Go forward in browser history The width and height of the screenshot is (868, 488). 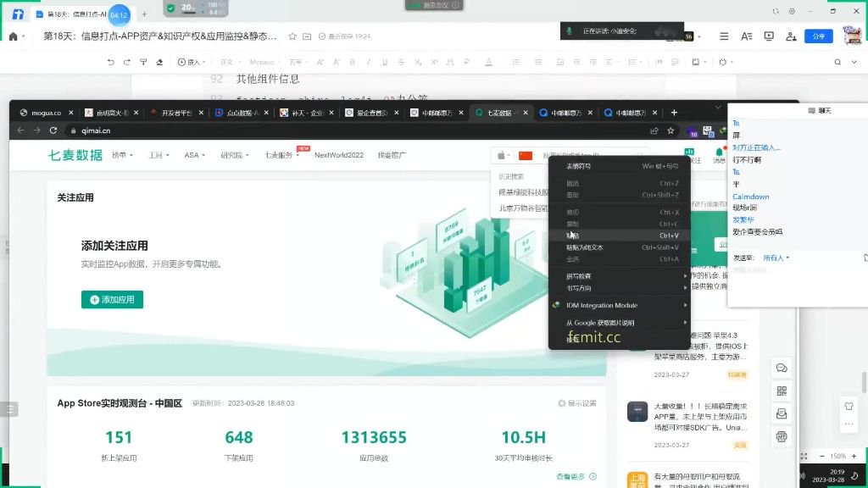(x=36, y=130)
